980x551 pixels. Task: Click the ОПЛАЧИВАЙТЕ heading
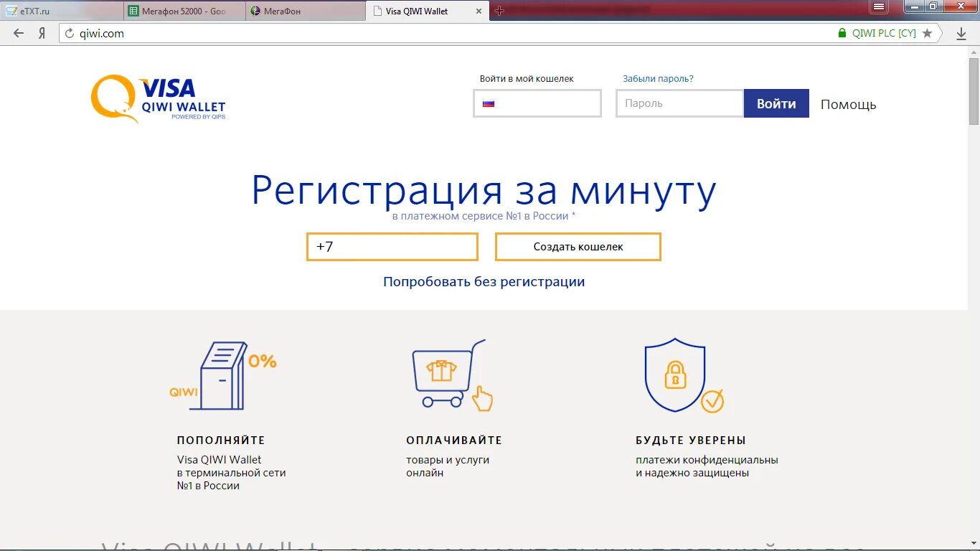click(454, 441)
